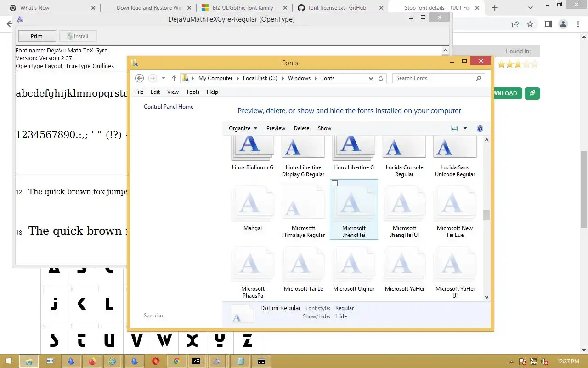This screenshot has height=368, width=588.
Task: Click Delete in Fonts toolbar
Action: pos(301,128)
